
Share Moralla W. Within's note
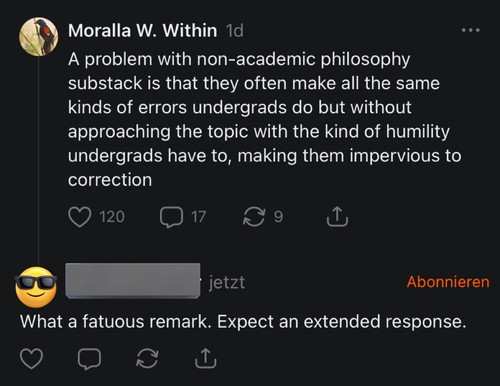pyautogui.click(x=337, y=217)
